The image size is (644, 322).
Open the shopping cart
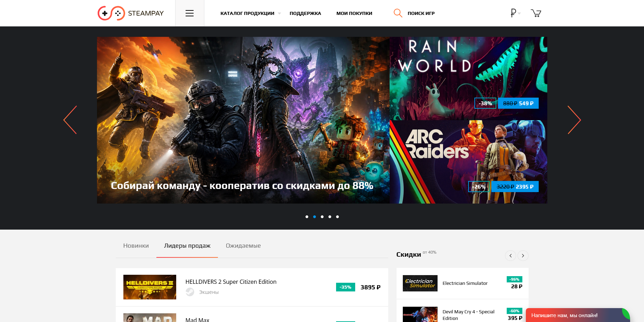click(x=536, y=13)
